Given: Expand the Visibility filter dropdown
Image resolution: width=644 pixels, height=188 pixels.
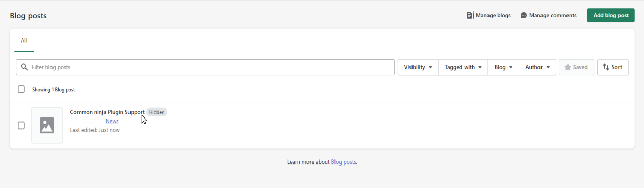Looking at the screenshot, I should click(418, 67).
